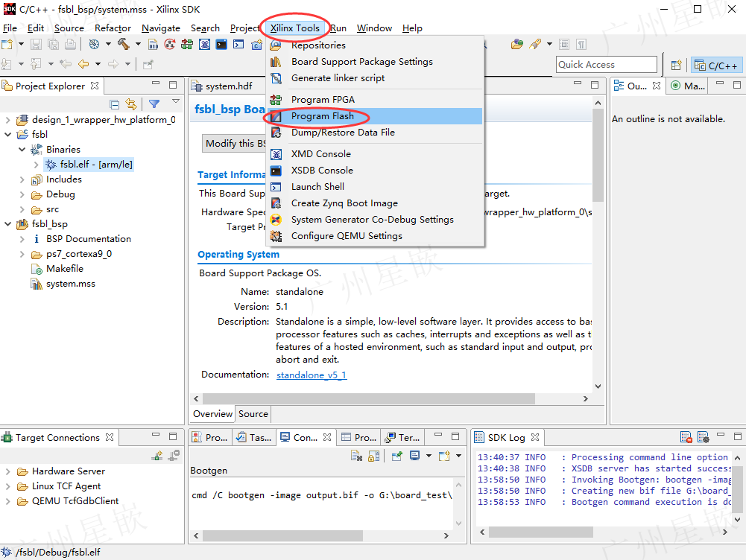Click the Print toolbar icon
Viewport: 746px width, 560px height.
coord(70,45)
